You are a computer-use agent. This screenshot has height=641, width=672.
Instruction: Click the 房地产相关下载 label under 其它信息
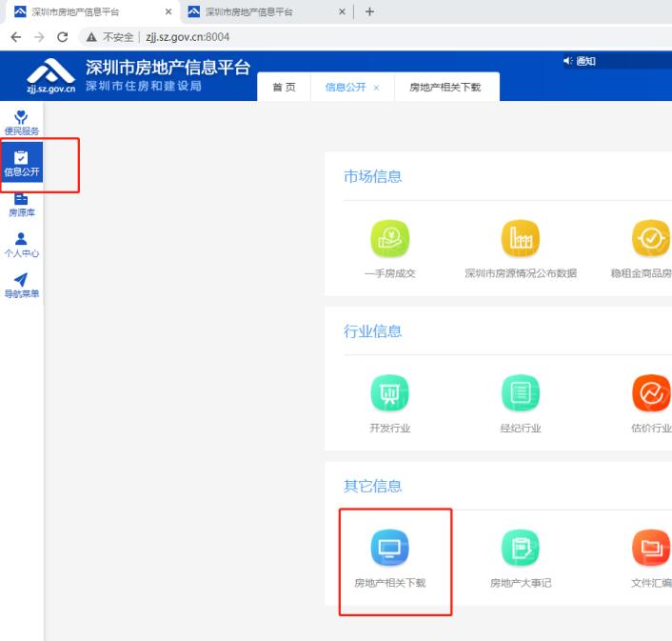390,583
